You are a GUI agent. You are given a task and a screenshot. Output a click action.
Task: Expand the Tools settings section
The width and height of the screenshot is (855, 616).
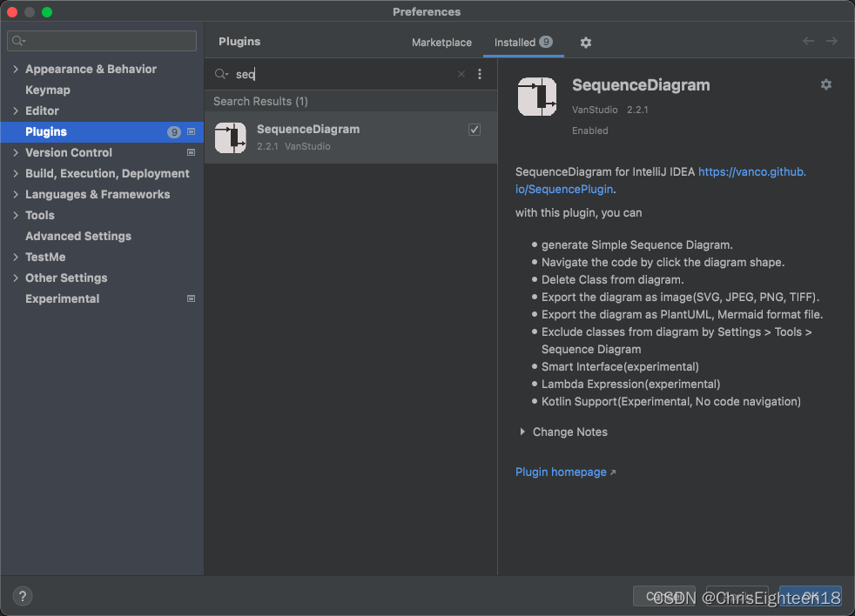(15, 215)
